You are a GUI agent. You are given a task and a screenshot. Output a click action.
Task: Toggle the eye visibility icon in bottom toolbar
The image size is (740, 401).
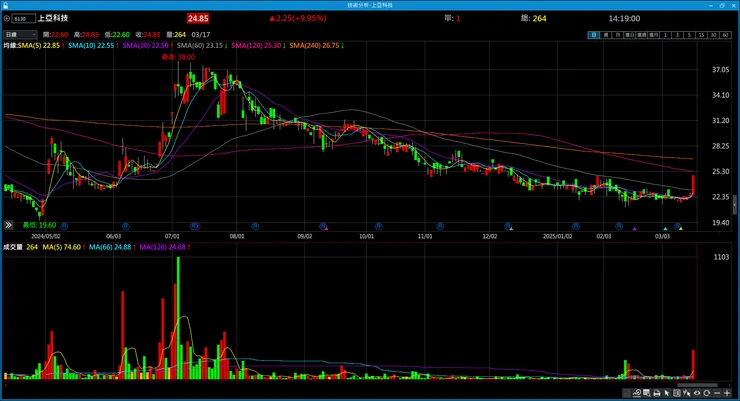(697, 393)
